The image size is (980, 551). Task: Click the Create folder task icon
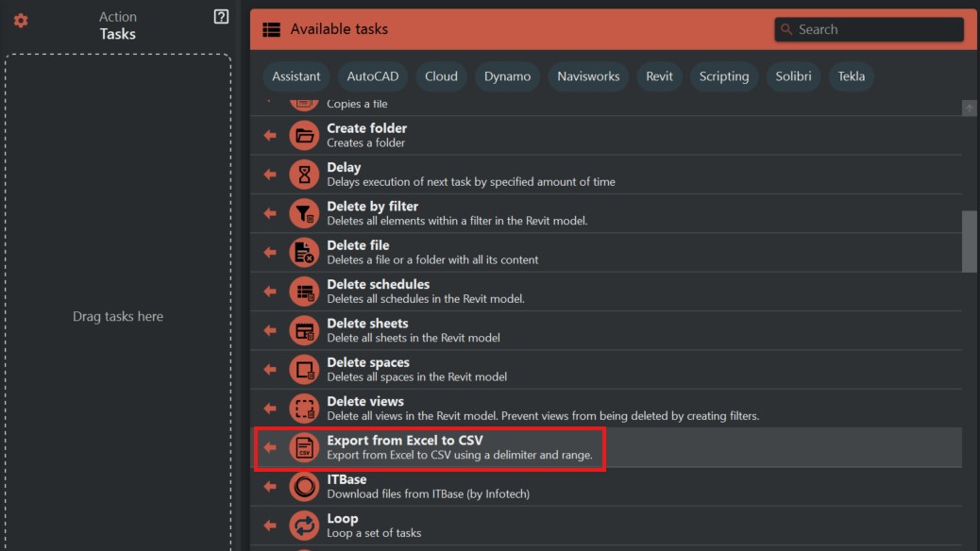tap(304, 136)
